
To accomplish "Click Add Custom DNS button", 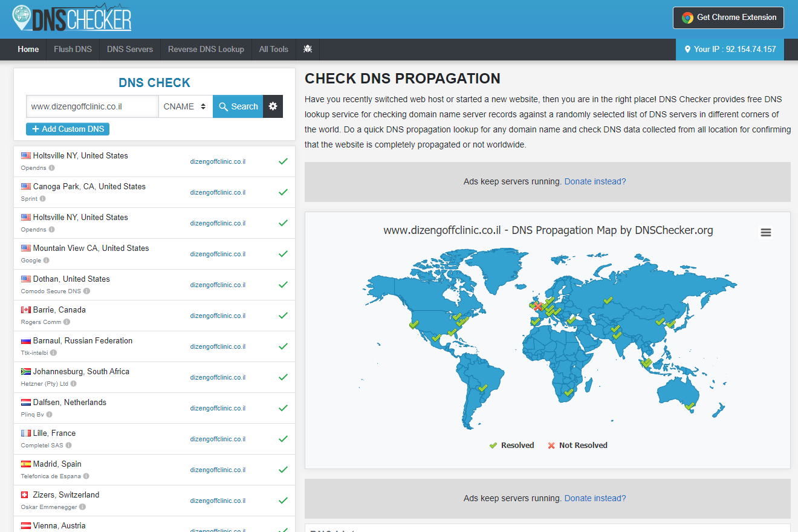I will [68, 129].
